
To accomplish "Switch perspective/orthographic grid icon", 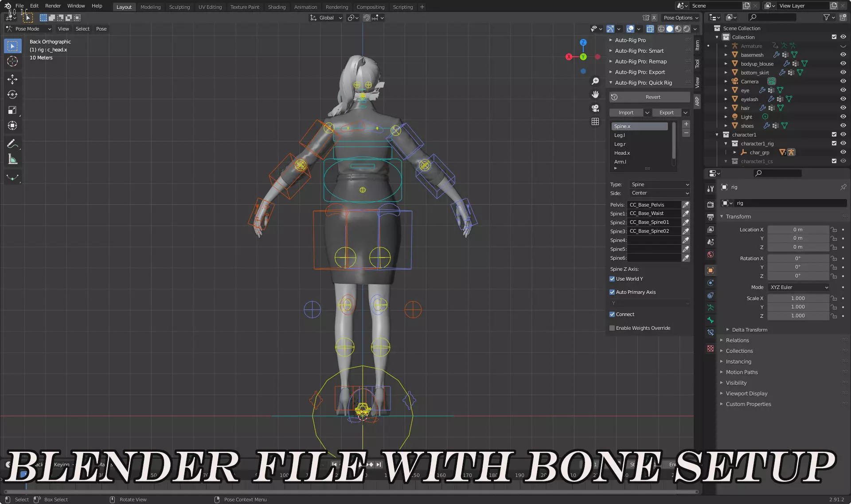I will tap(595, 121).
